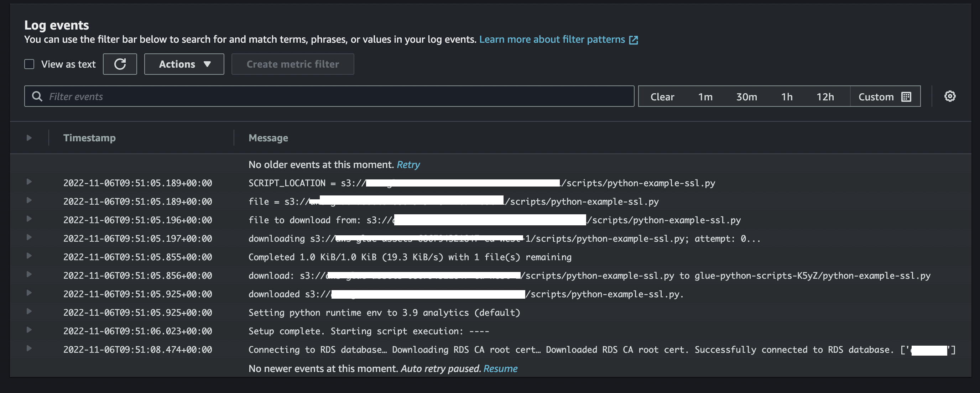
Task: Click the search magnifier icon in filter bar
Action: pos(37,96)
